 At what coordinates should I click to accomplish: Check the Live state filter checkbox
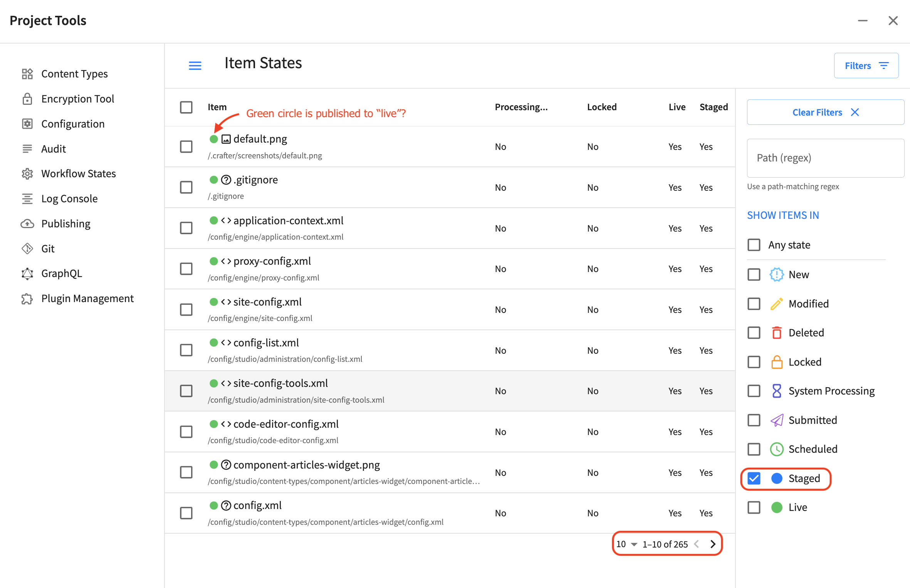coord(754,507)
